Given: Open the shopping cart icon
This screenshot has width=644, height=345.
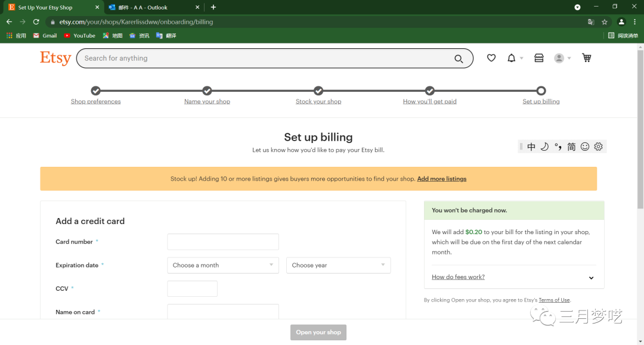Looking at the screenshot, I should (x=587, y=58).
